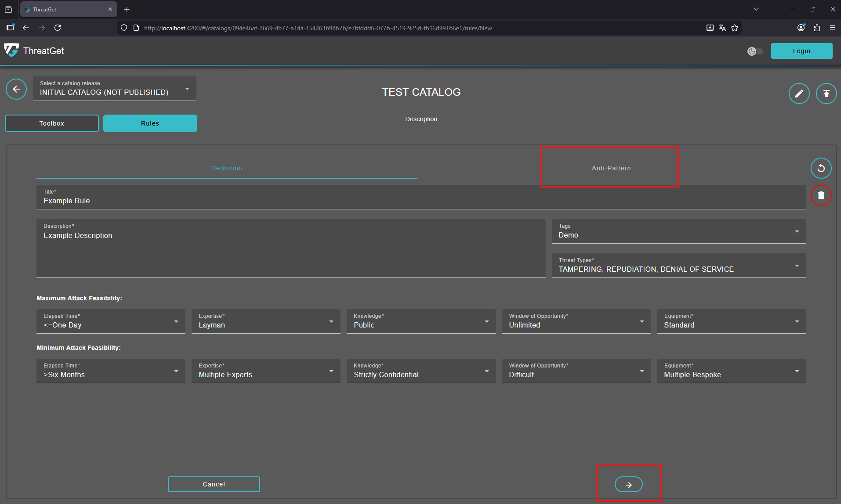Viewport: 841px width, 504px height.
Task: Click the publish catalog upload icon
Action: [826, 93]
